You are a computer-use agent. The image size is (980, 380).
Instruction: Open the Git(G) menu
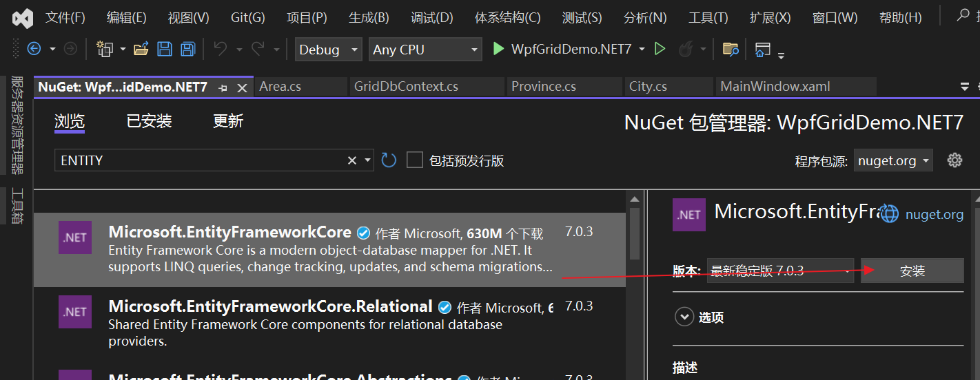[247, 18]
